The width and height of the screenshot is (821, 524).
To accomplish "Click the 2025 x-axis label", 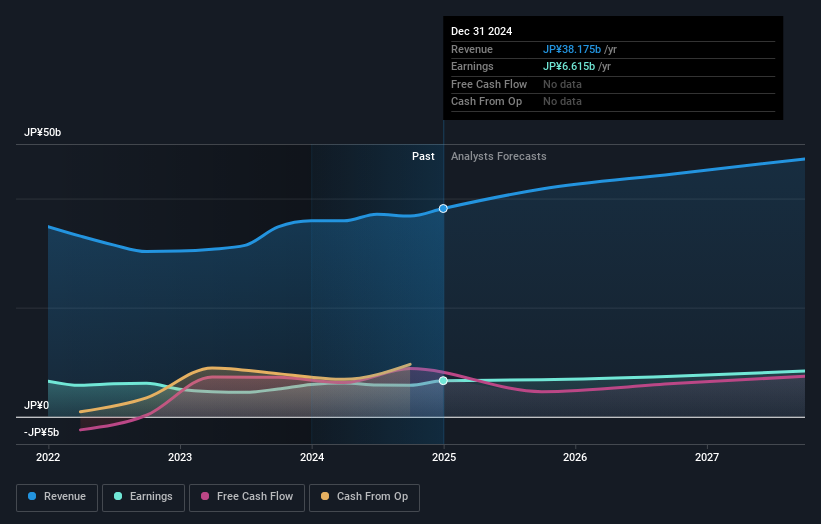I will [444, 458].
